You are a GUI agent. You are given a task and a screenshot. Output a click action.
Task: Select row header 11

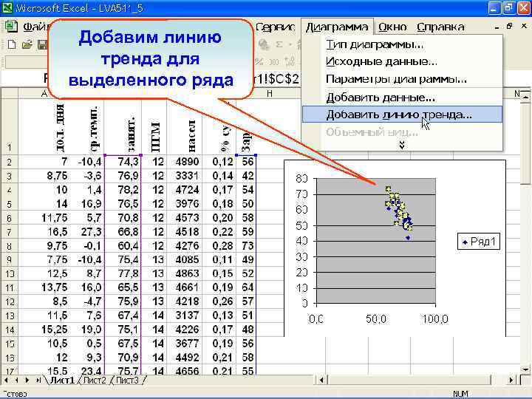click(9, 287)
